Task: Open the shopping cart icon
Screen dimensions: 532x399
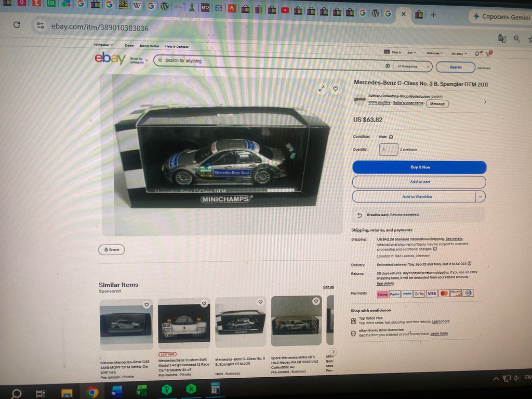Action: point(488,54)
